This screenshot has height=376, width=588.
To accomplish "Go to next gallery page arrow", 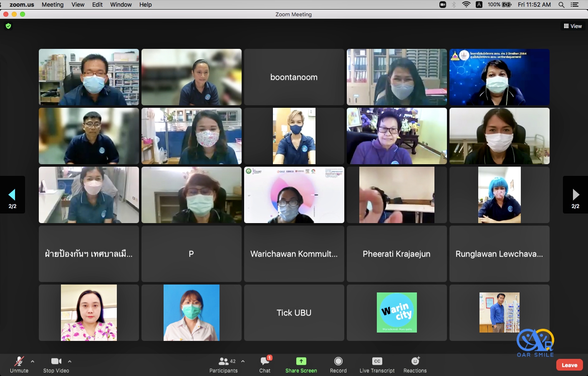I will (x=575, y=195).
